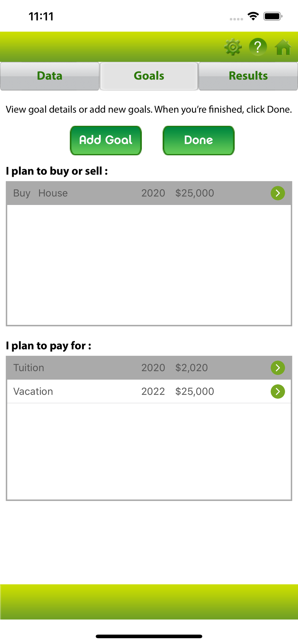Select the Tuition 2020 goal row

pos(149,368)
